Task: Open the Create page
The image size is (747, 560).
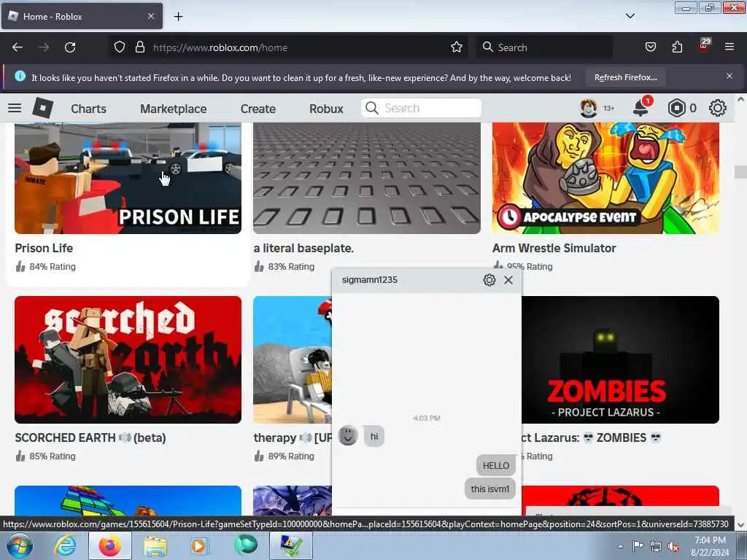Action: point(258,109)
